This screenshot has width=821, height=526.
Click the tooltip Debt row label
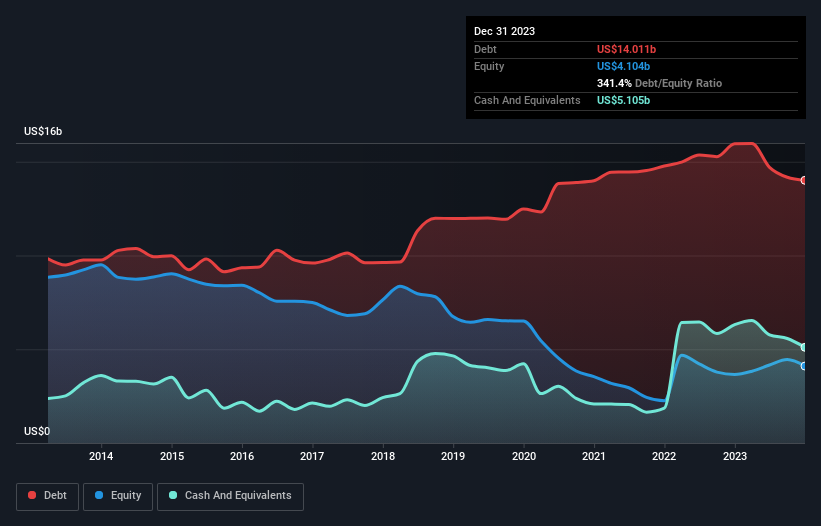485,49
